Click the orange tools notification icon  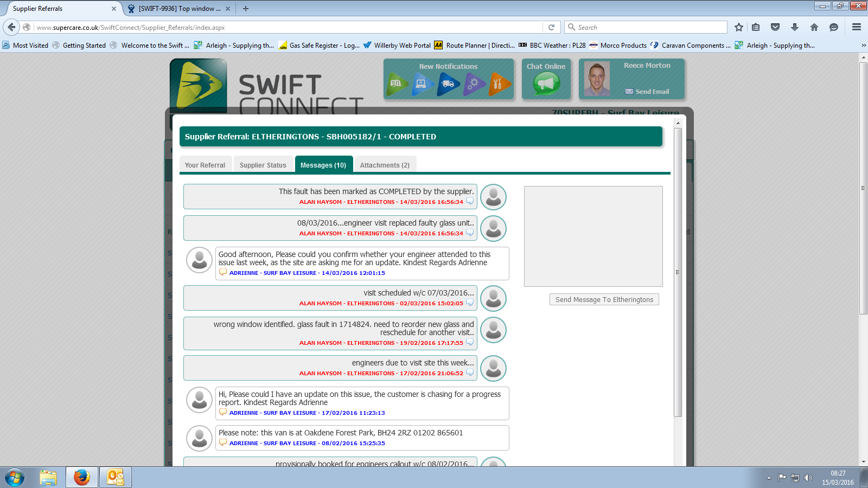click(x=499, y=84)
